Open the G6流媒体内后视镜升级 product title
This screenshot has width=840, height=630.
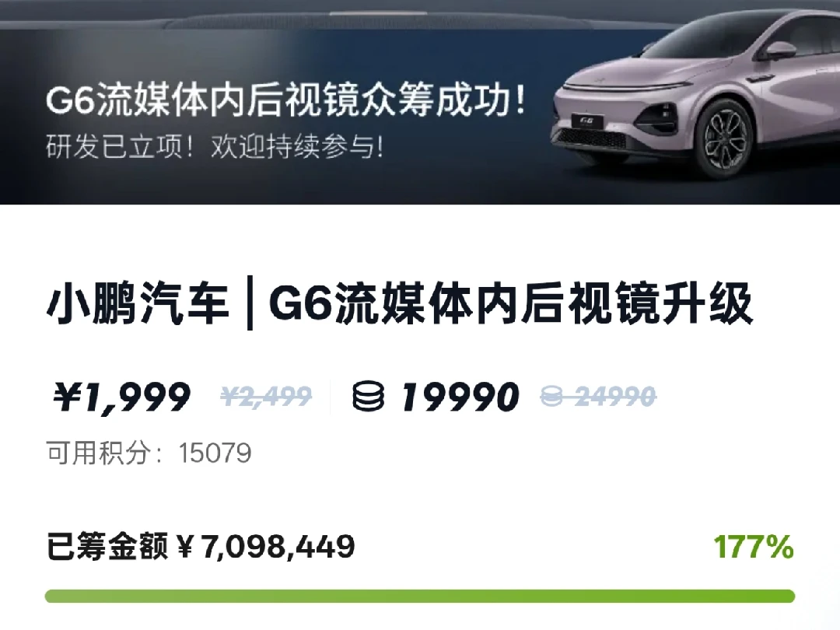511,304
